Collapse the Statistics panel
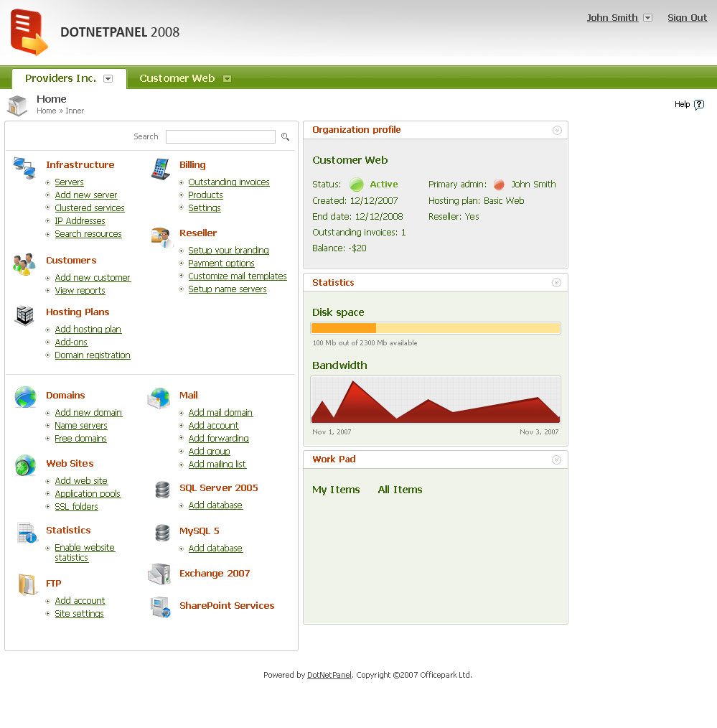 coord(556,283)
